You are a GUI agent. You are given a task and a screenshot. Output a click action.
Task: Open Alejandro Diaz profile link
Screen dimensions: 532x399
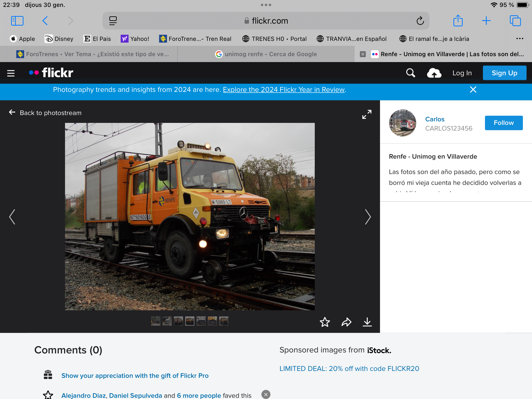(83, 396)
